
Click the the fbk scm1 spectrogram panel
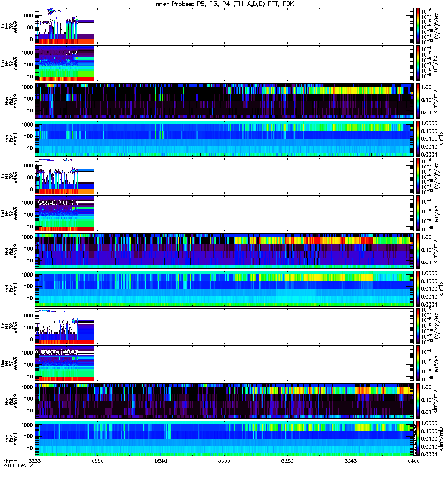pos(224,439)
